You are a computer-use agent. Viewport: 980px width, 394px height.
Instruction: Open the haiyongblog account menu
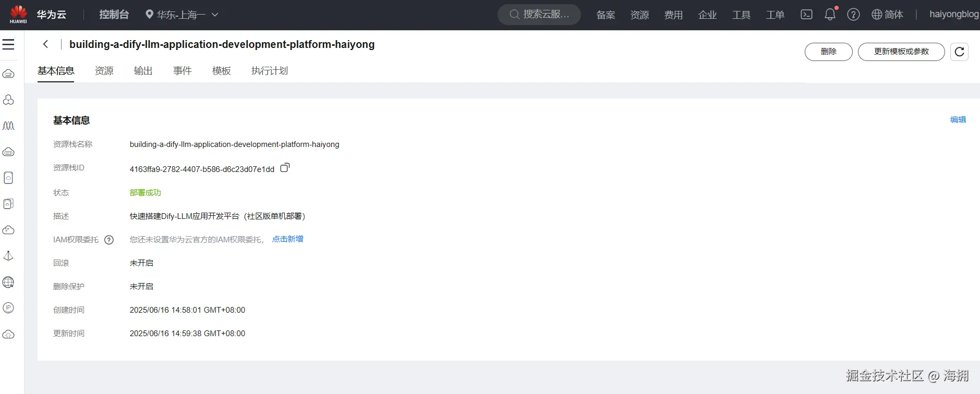(x=954, y=15)
